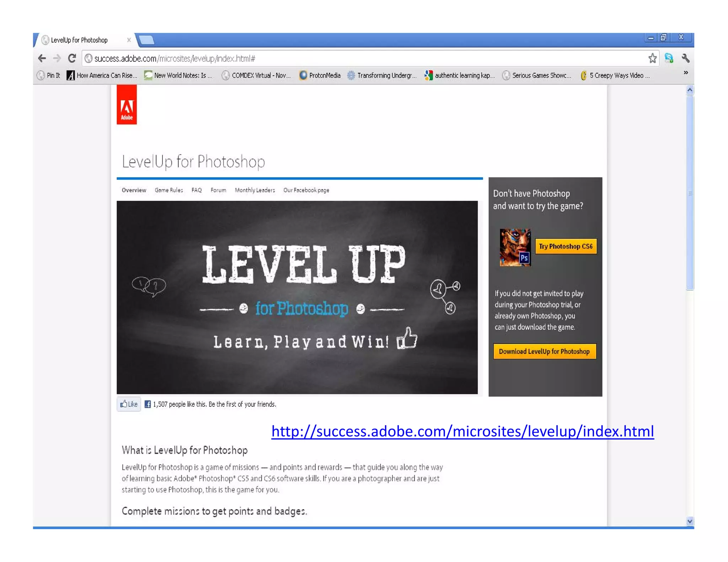The height and width of the screenshot is (562, 728).
Task: Click 'Complete missions to get points and badges' text
Action: [x=214, y=511]
